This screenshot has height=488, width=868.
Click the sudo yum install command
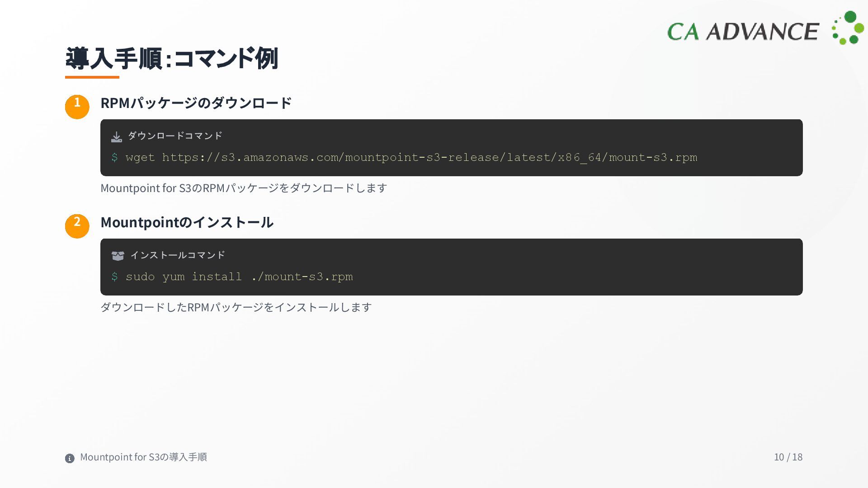pos(239,277)
